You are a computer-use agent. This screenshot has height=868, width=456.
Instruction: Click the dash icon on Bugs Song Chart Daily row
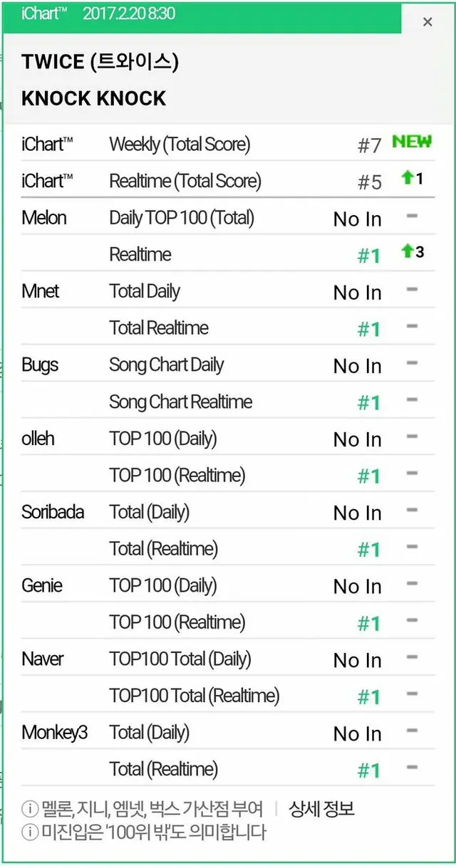point(412,363)
